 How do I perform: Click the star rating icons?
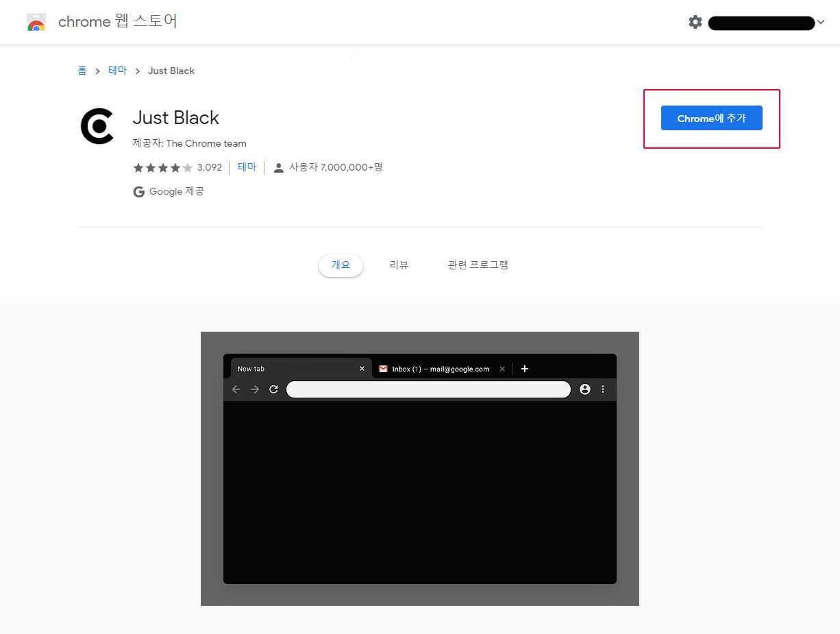point(163,167)
